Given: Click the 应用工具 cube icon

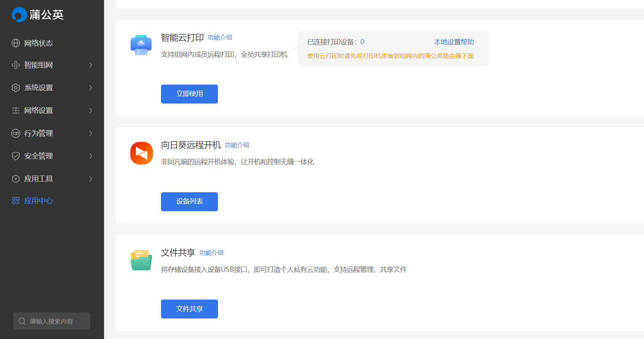Looking at the screenshot, I should 16,179.
